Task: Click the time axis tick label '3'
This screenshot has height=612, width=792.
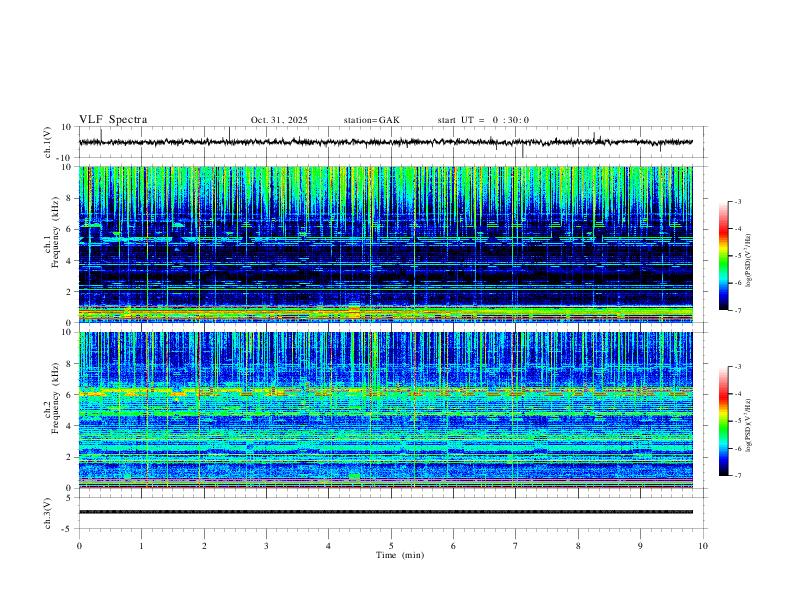Action: click(x=266, y=546)
